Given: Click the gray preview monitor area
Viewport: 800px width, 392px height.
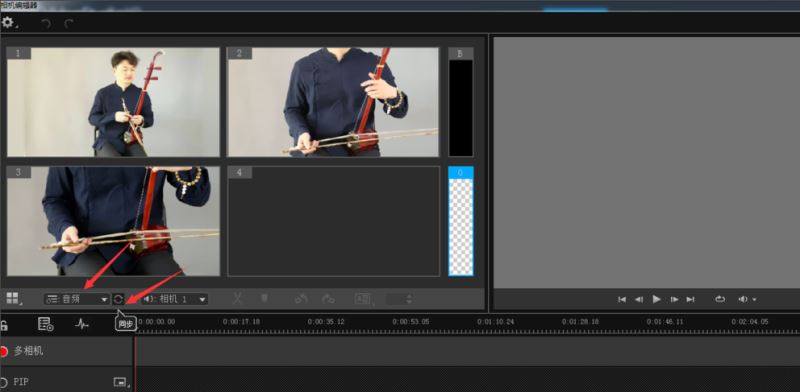Looking at the screenshot, I should [x=646, y=162].
